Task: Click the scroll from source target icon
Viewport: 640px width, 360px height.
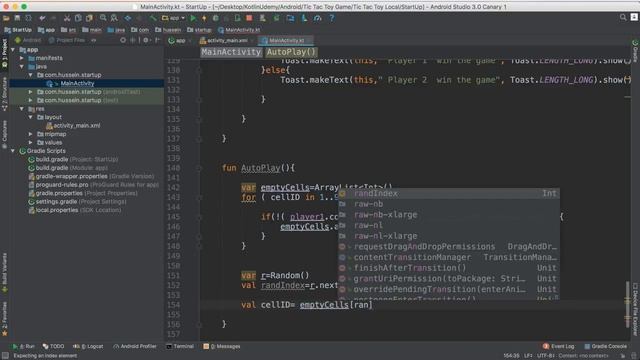Action: click(123, 40)
